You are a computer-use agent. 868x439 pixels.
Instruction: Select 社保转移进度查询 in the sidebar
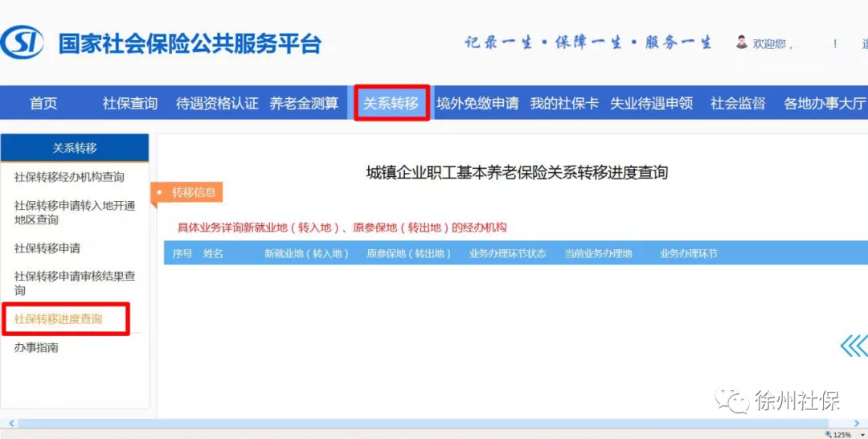59,319
